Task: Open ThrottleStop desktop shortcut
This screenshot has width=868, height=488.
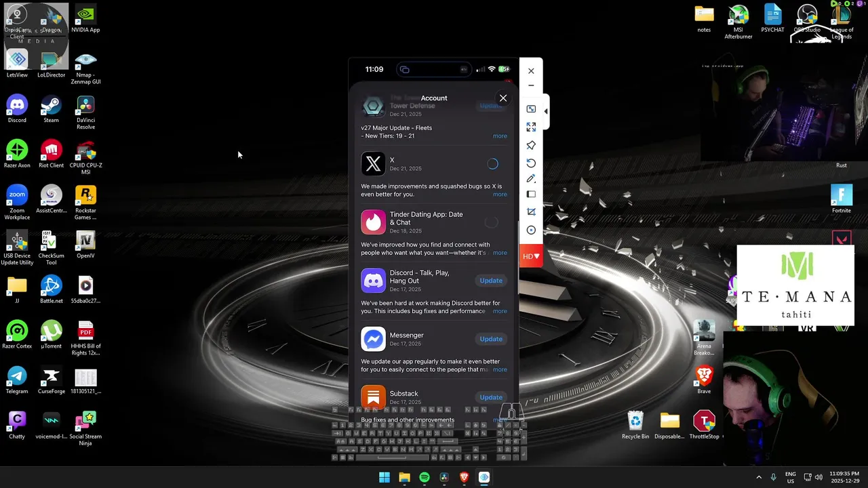Action: [704, 425]
